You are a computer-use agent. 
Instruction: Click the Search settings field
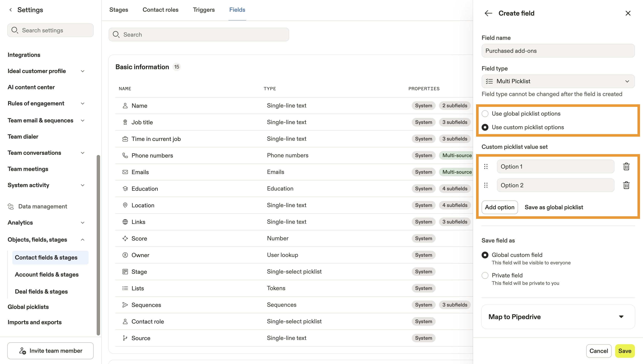[50, 30]
